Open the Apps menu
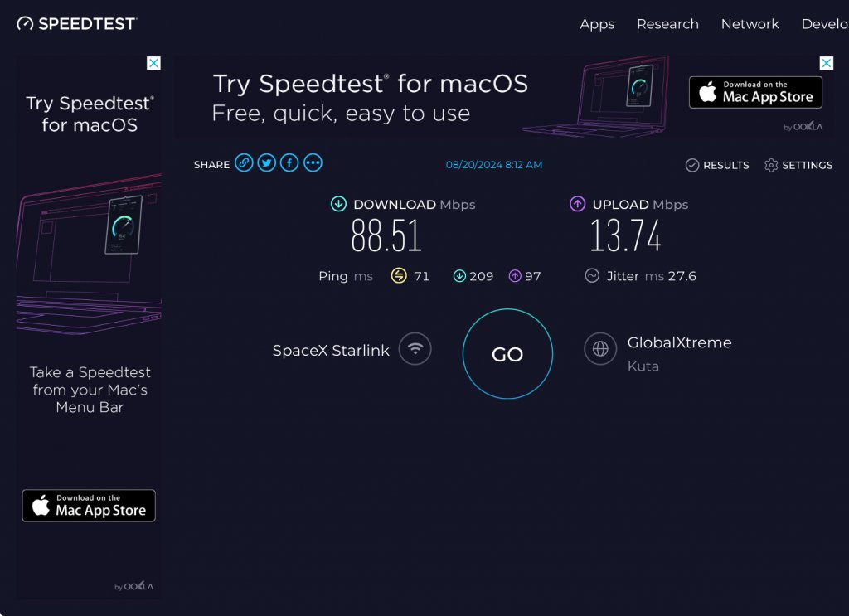Screen dimensions: 849x616 tap(597, 24)
